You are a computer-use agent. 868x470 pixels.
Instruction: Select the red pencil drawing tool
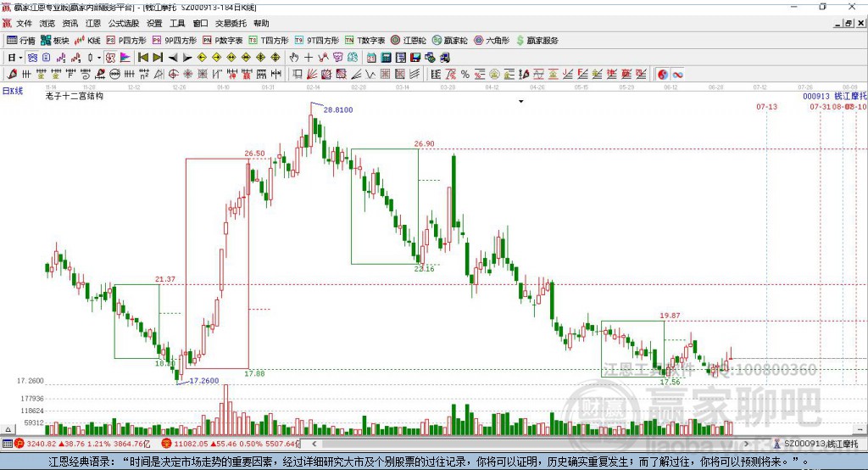[12, 75]
